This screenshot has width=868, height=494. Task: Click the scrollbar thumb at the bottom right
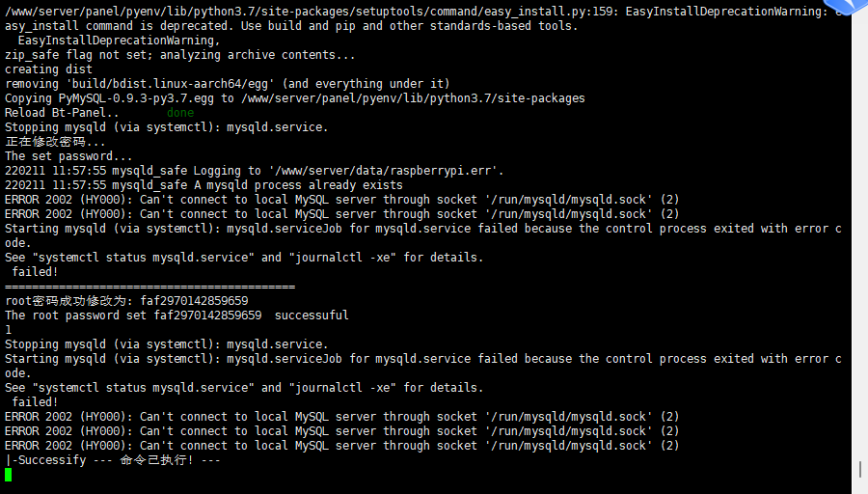tap(860, 469)
